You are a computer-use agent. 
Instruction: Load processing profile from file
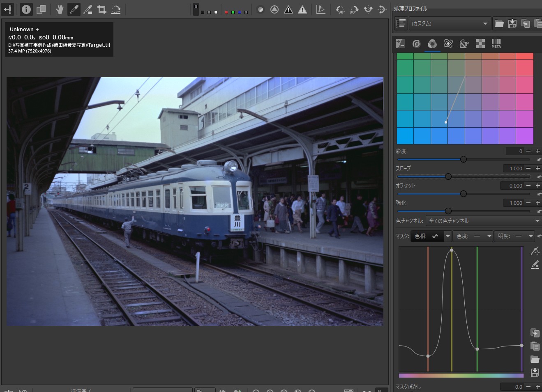click(499, 23)
